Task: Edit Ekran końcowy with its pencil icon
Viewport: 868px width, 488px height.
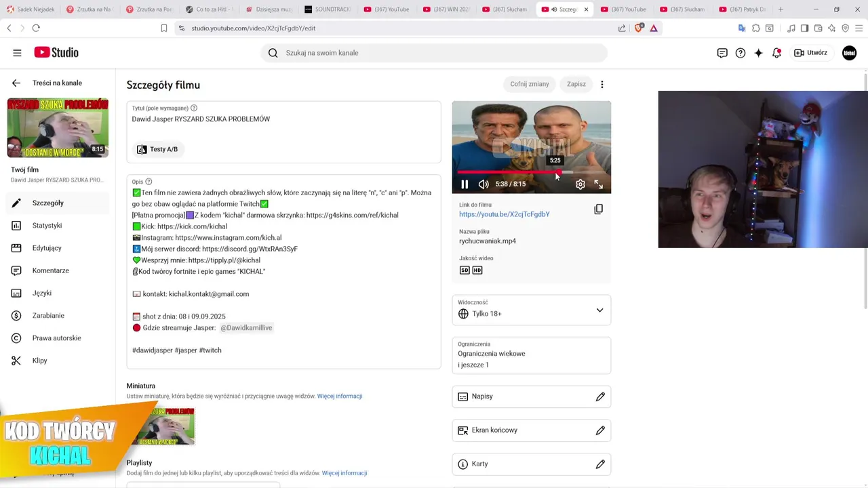Action: pos(600,430)
